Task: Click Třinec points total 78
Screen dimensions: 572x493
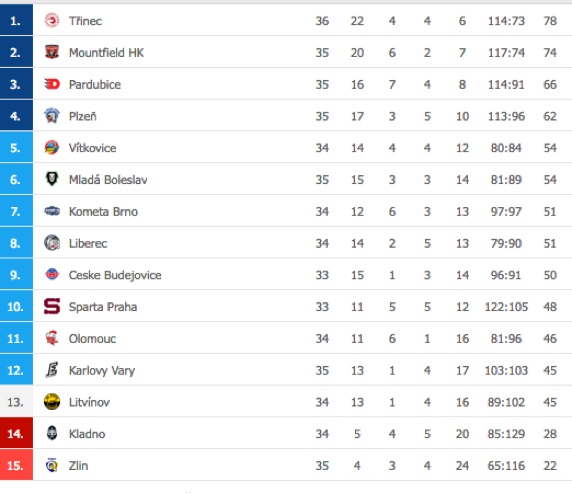Action: 550,21
